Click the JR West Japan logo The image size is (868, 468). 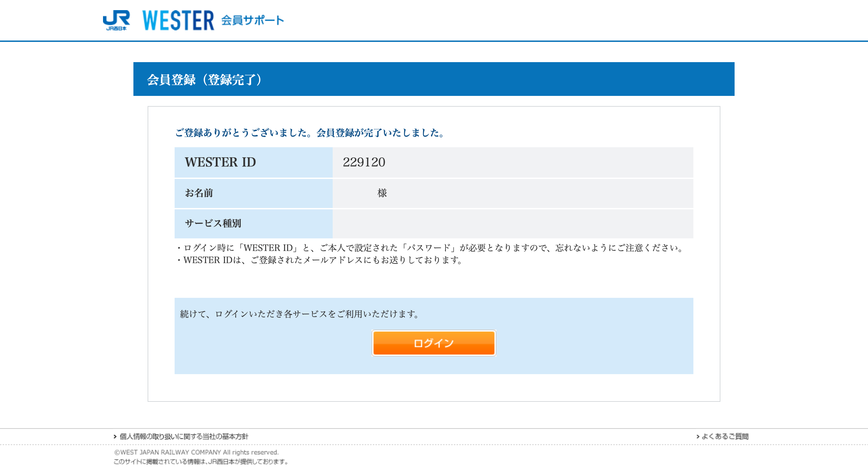(116, 20)
